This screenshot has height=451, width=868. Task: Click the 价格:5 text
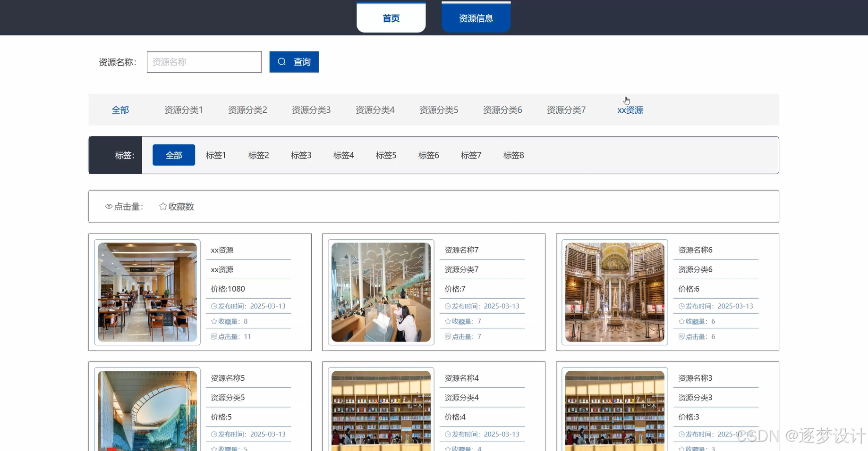(221, 417)
